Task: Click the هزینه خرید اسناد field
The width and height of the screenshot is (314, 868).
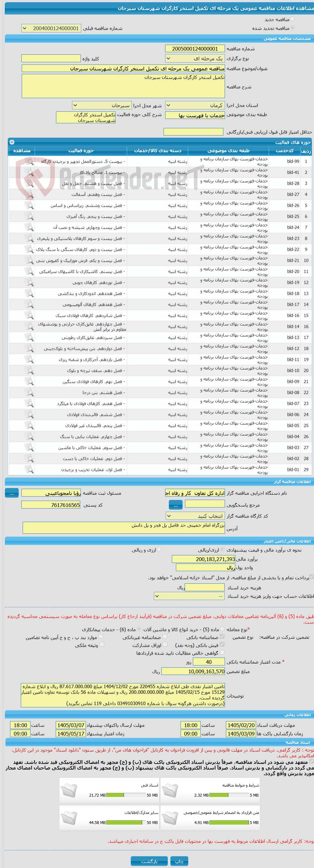Action: click(x=205, y=587)
